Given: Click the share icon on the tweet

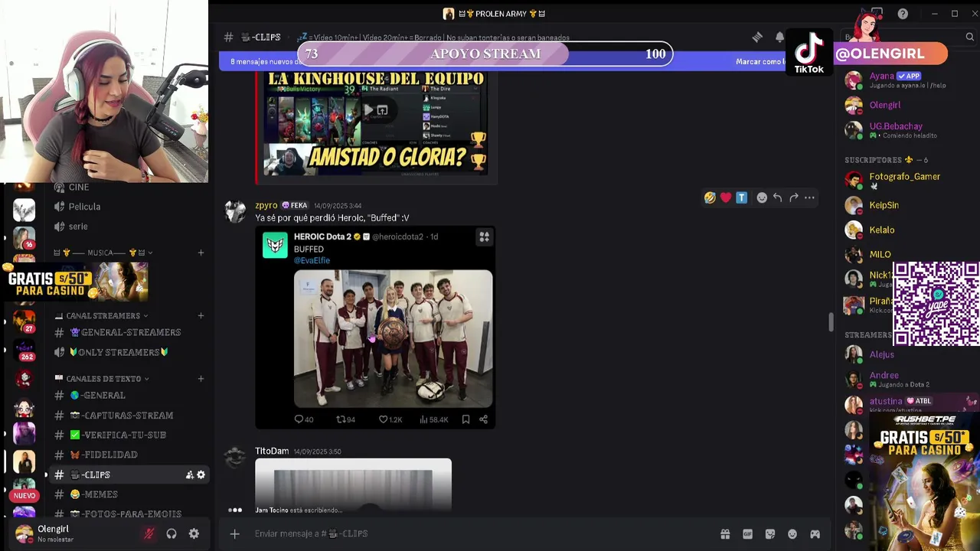Looking at the screenshot, I should pos(483,419).
